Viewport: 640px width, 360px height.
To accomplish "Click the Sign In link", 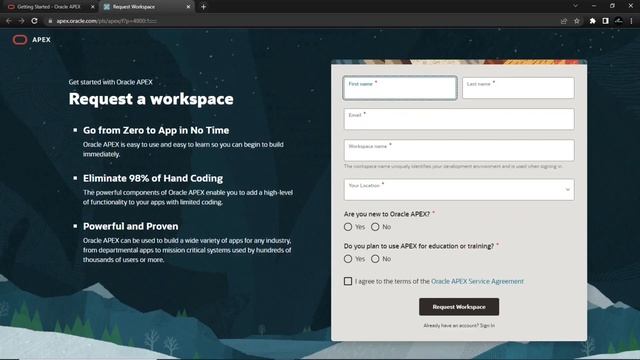I will [487, 326].
